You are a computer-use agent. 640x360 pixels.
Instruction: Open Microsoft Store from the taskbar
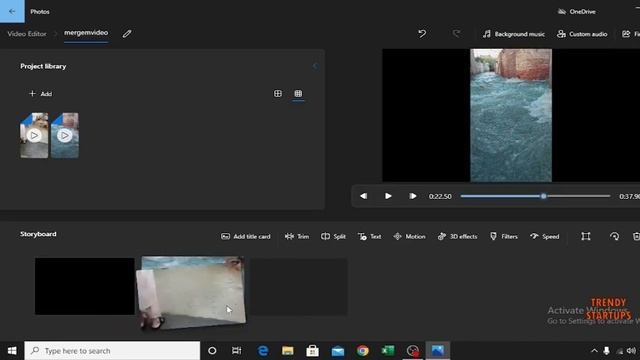(313, 351)
